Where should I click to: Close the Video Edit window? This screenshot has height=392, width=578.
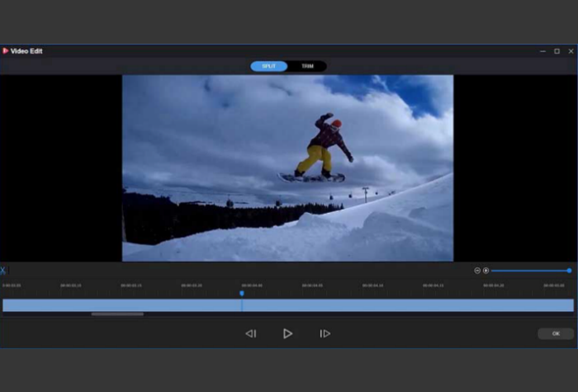[x=571, y=51]
